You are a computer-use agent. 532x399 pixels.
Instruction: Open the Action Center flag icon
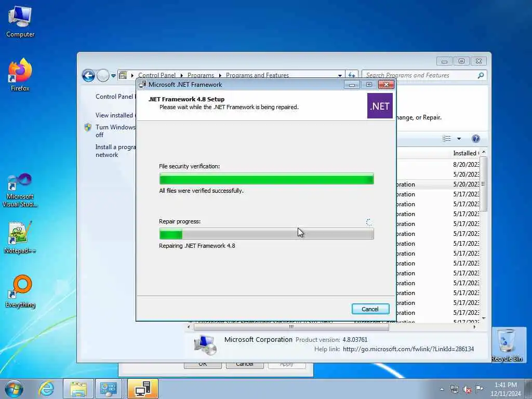[479, 389]
